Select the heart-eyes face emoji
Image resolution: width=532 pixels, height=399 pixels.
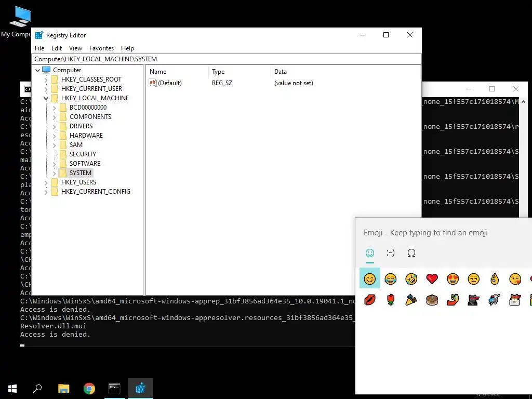(453, 279)
